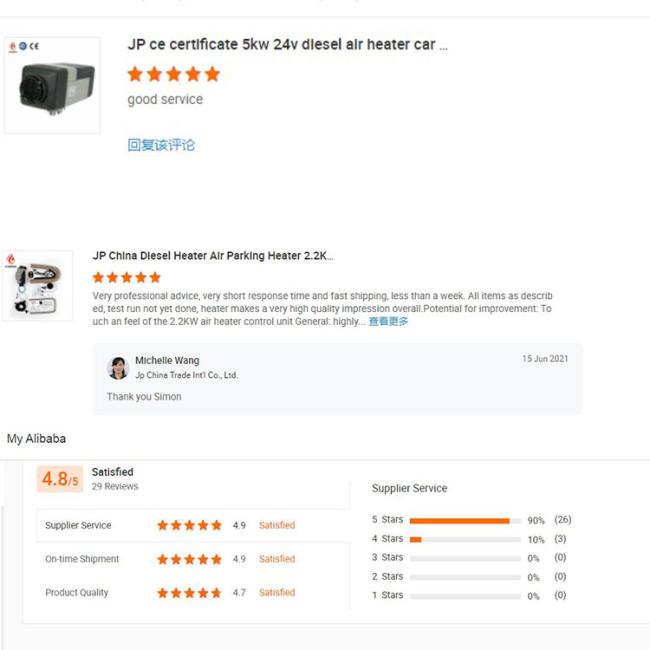Viewport: 650px width, 650px height.
Task: Open JP ce certificate 5kw heater title
Action: (x=287, y=45)
